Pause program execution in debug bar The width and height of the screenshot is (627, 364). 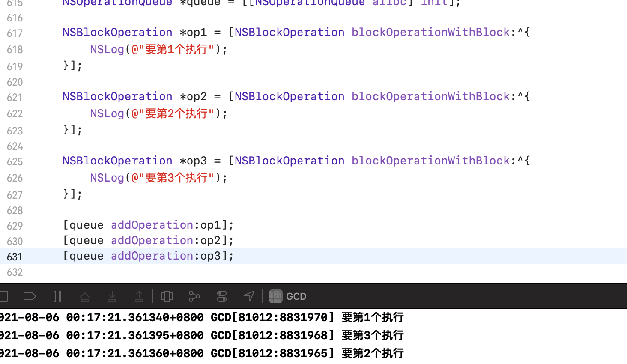point(57,296)
